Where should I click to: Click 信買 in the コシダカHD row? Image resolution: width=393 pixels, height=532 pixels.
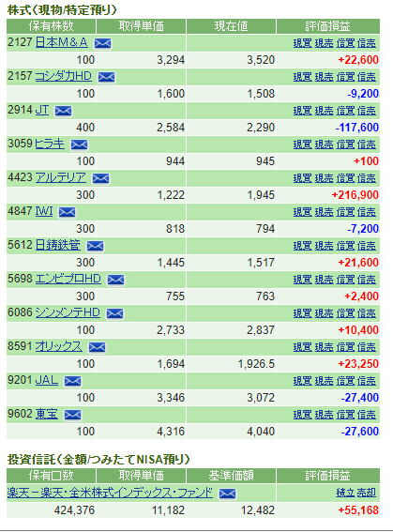point(345,77)
